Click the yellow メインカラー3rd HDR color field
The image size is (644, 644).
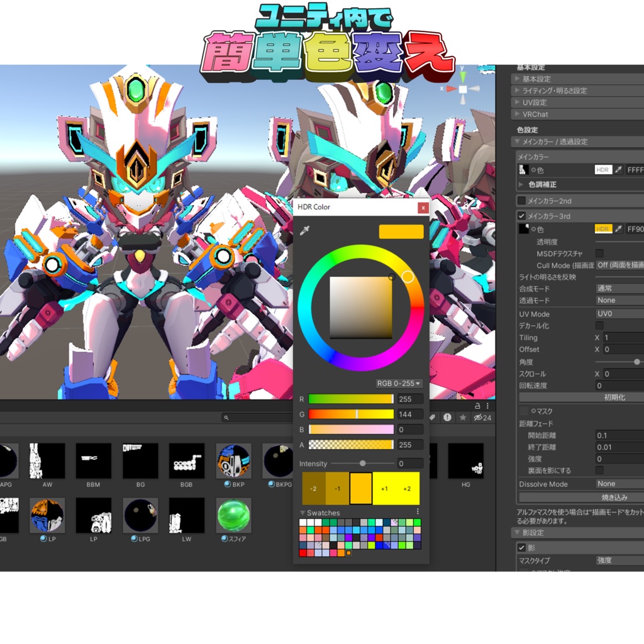[x=603, y=229]
